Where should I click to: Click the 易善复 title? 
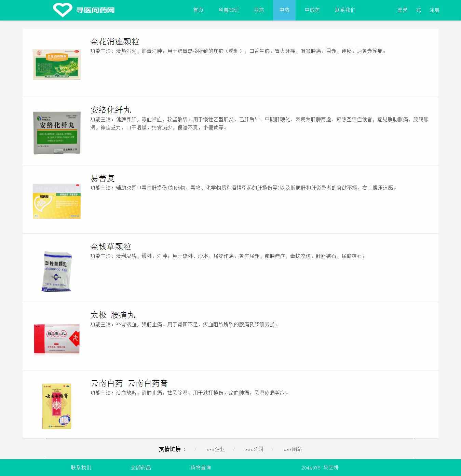(x=103, y=178)
